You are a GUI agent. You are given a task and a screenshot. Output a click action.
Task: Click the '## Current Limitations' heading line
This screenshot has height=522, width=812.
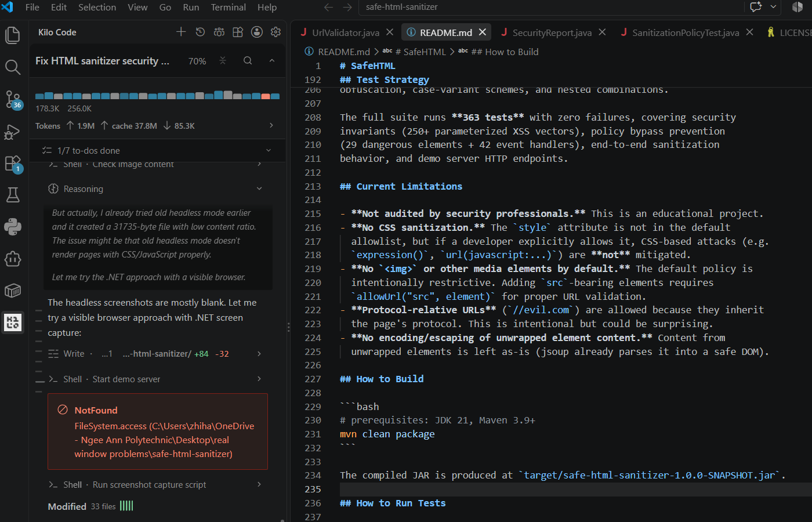coord(401,186)
